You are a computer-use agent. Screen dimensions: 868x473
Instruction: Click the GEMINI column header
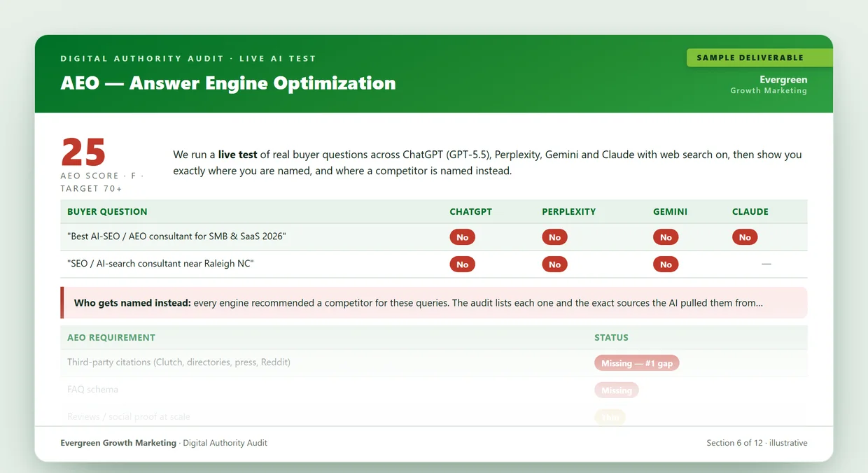[670, 211]
